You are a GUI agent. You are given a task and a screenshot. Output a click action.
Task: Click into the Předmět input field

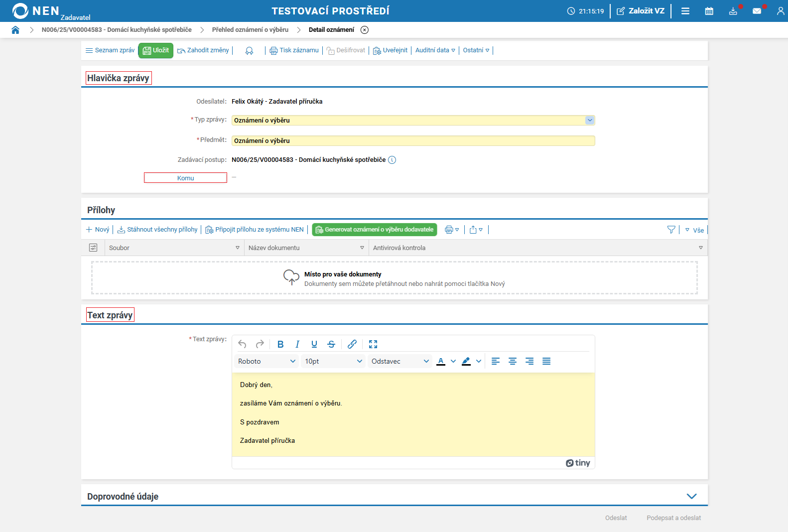pyautogui.click(x=413, y=141)
